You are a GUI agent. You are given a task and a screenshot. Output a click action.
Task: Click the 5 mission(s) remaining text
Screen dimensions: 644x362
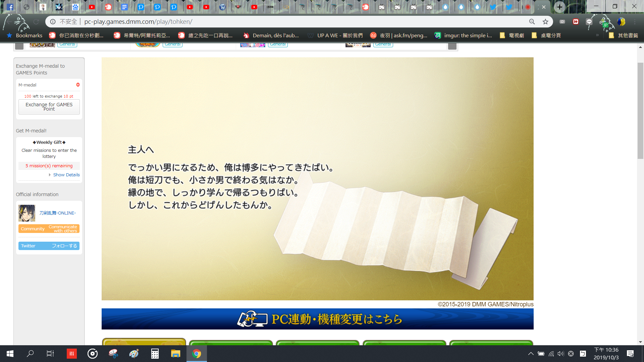[49, 166]
